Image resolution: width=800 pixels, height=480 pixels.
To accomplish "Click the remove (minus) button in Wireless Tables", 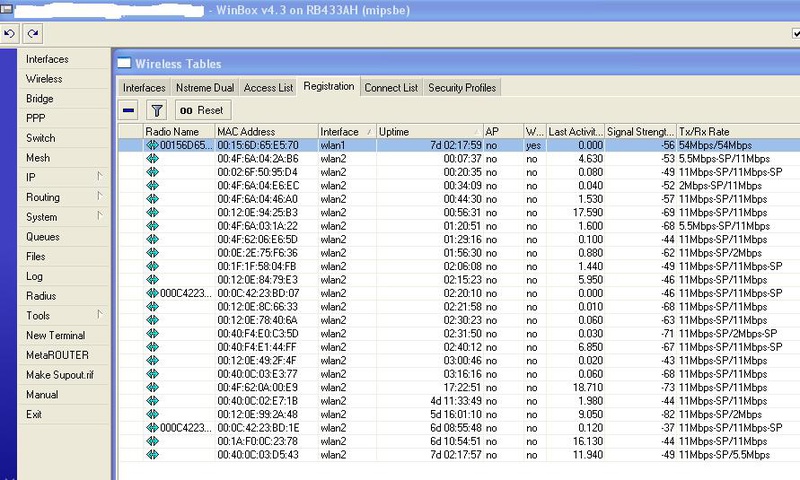I will 129,110.
